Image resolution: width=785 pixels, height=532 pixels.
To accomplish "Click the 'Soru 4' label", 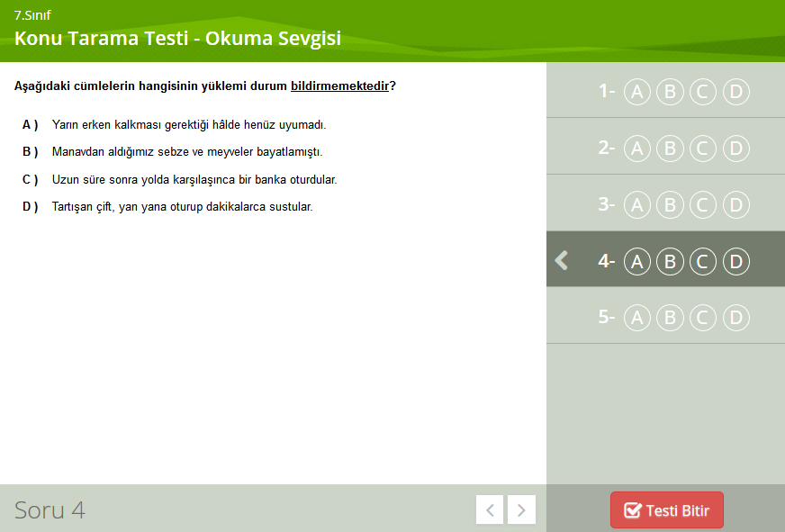I will point(50,510).
